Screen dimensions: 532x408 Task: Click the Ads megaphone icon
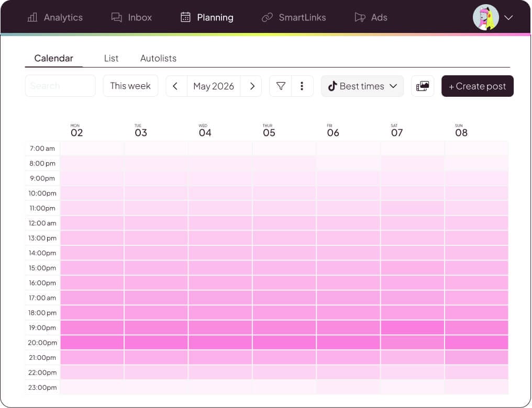coord(360,17)
